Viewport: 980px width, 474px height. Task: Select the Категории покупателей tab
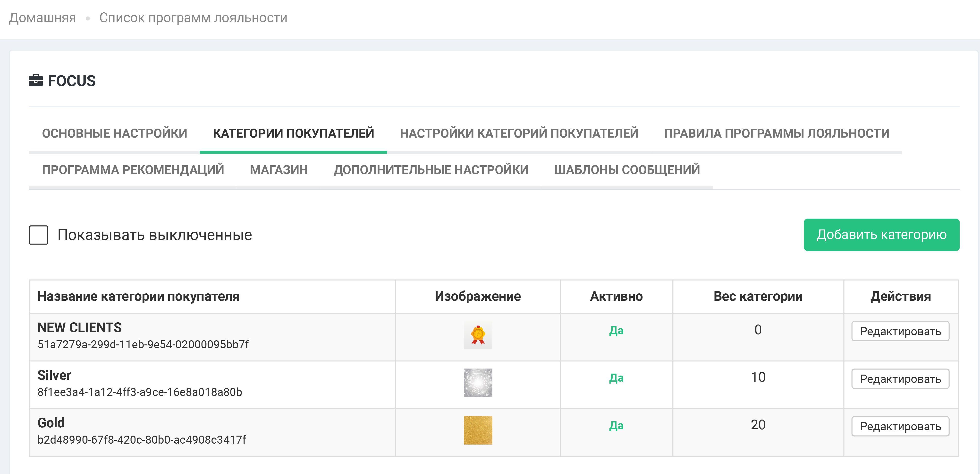[x=293, y=133]
